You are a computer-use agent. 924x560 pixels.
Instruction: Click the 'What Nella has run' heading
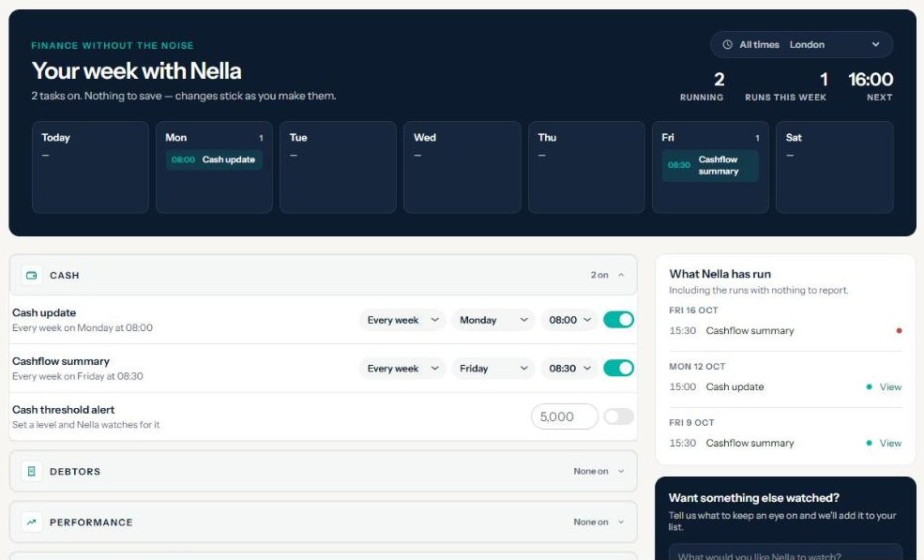pos(720,274)
